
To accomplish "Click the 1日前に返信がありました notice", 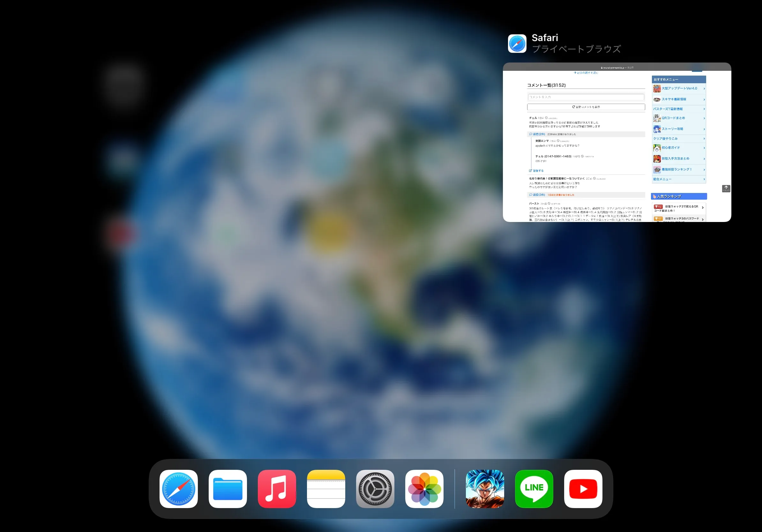I will coord(561,195).
